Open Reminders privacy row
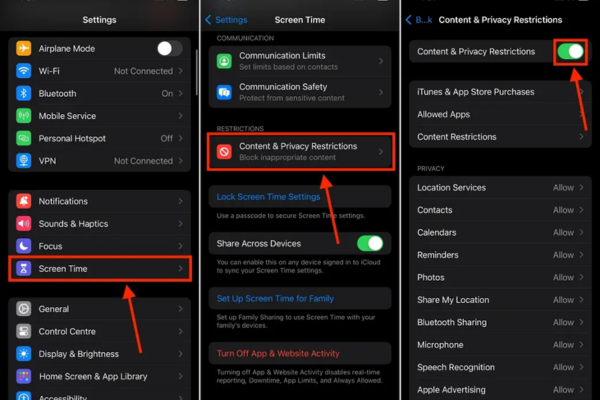 [500, 255]
